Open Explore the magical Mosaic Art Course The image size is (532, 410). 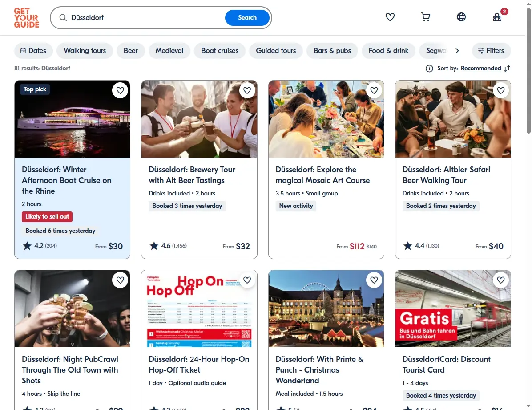pyautogui.click(x=322, y=175)
